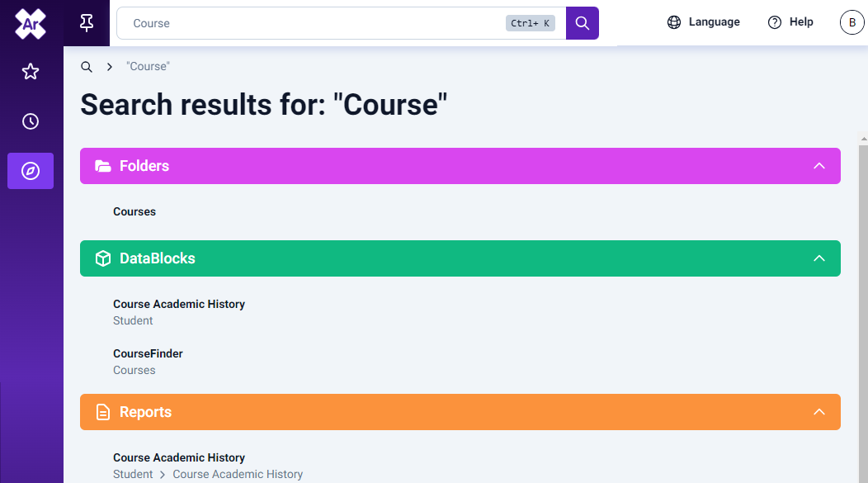Viewport: 868px width, 483px height.
Task: Collapse the Reports section chevron
Action: (x=818, y=411)
